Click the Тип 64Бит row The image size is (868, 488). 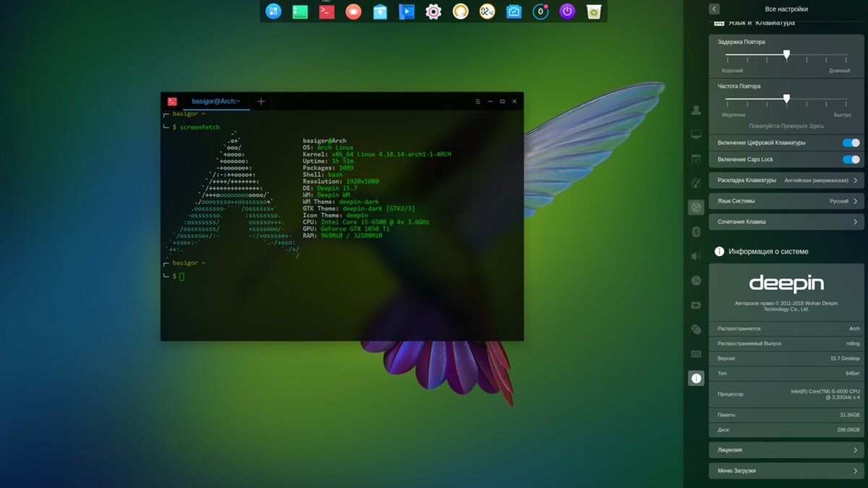pos(786,373)
